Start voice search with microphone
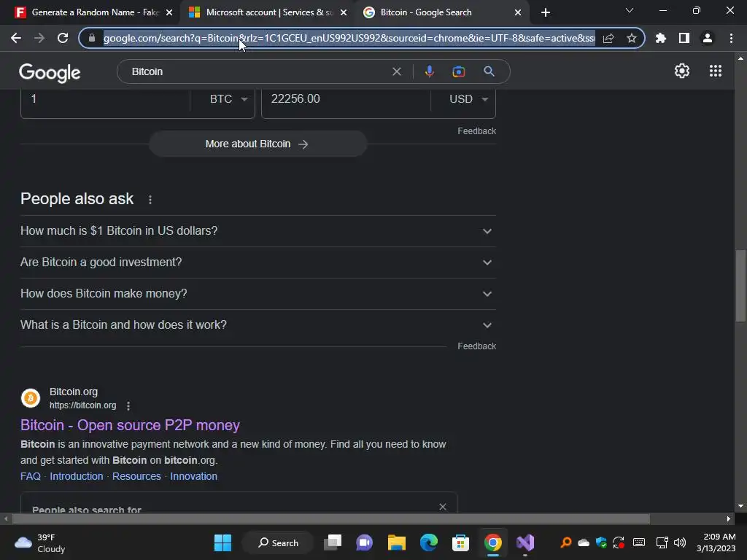The height and width of the screenshot is (560, 747). 429,71
